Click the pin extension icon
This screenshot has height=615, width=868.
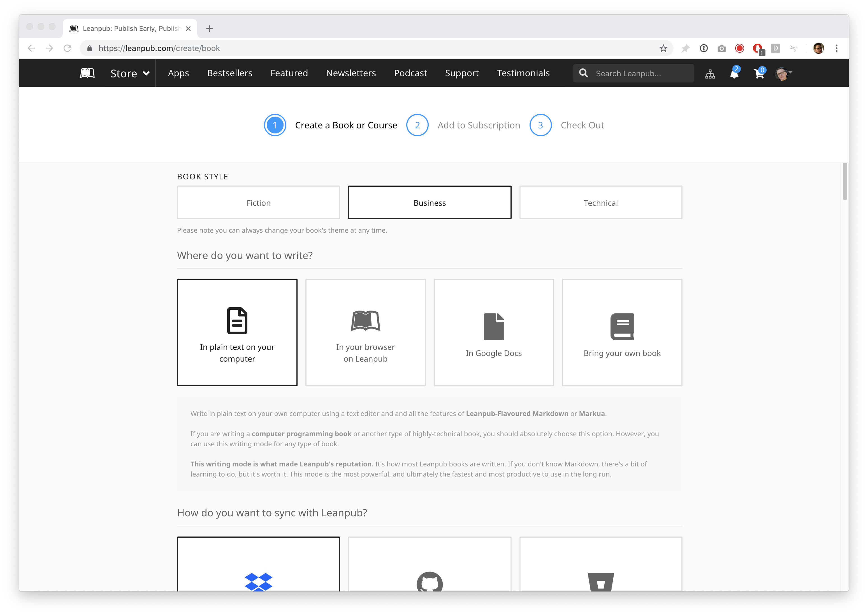coord(686,48)
